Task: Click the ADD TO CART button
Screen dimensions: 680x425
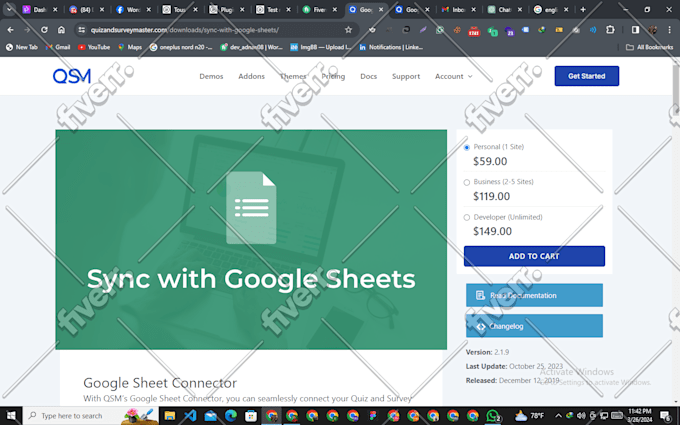Action: (x=534, y=256)
